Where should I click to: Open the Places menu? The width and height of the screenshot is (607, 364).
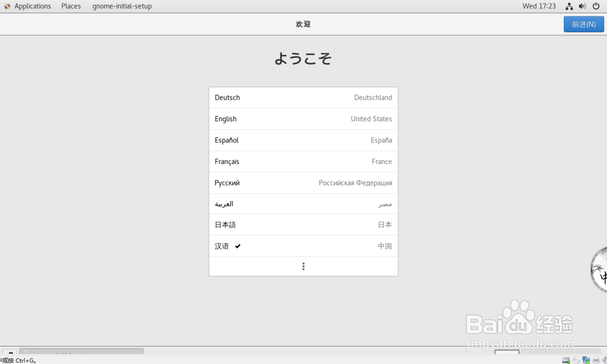(70, 6)
